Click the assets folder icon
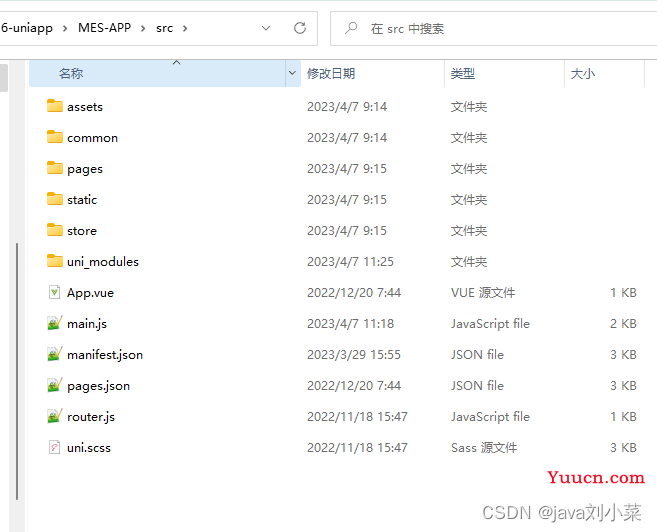 point(54,106)
